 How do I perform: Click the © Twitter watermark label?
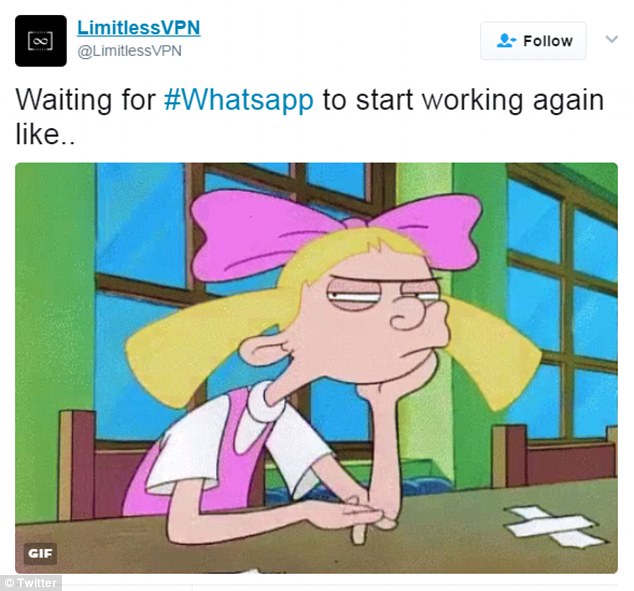[x=31, y=583]
